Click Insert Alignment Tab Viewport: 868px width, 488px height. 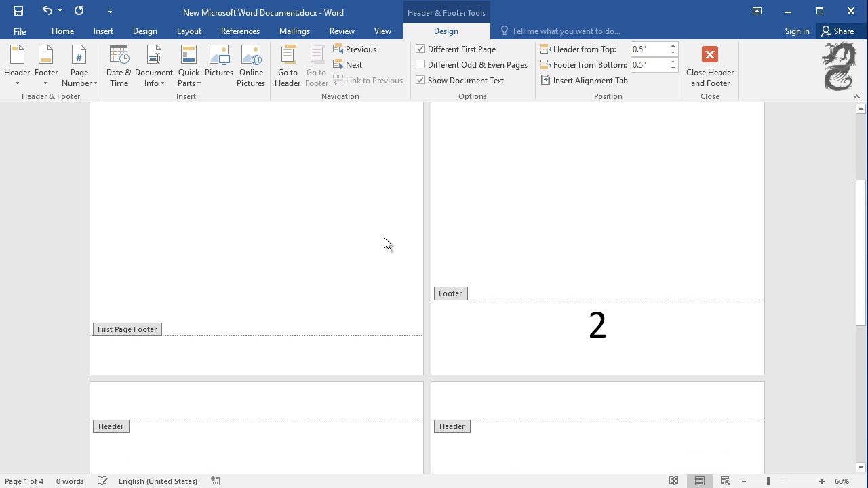tap(584, 80)
